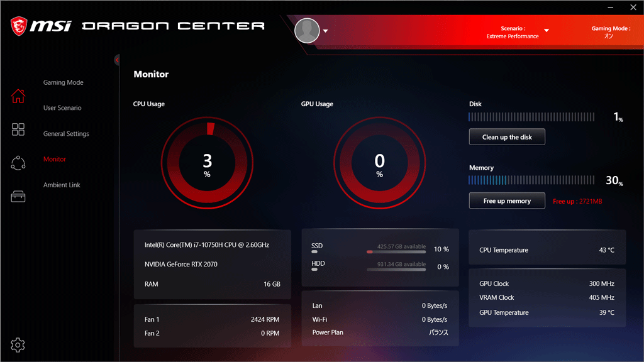Click NVIDIA GeForce RTX 2070 text
The image size is (644, 362).
(x=180, y=265)
